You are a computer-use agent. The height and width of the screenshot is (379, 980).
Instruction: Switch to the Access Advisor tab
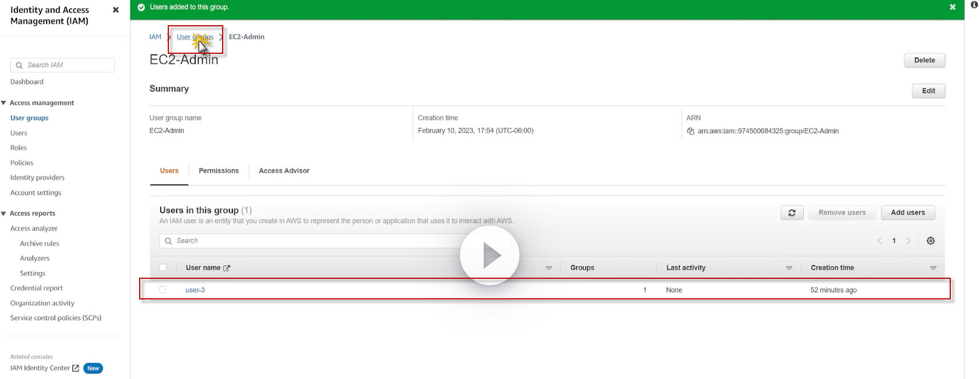[x=284, y=171]
